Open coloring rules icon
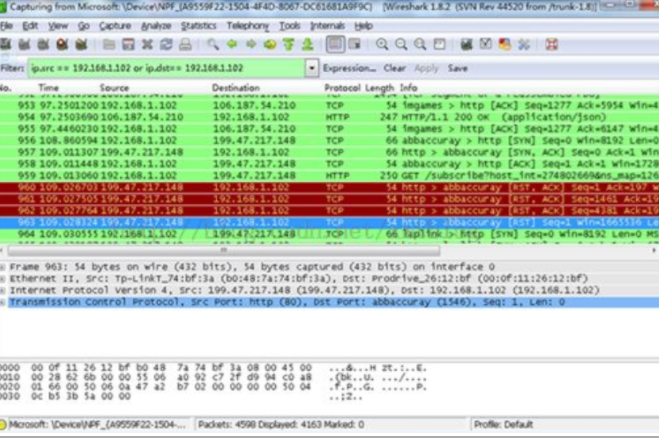 504,45
